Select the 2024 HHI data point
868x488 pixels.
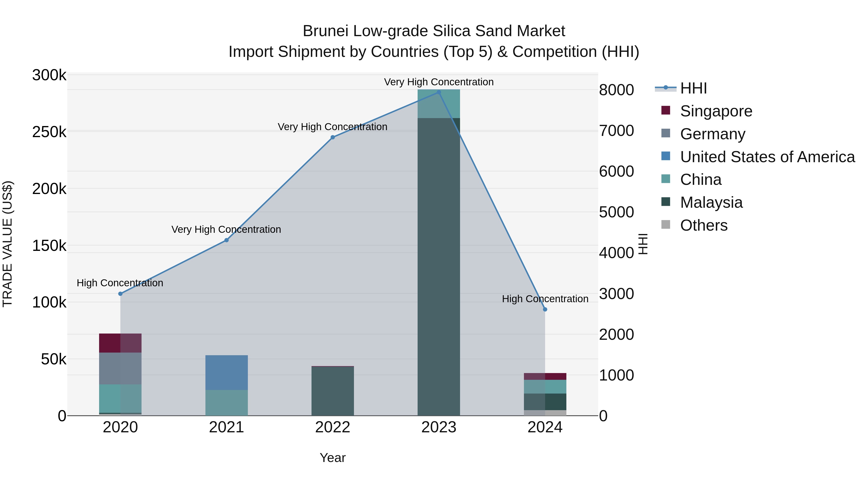(545, 309)
